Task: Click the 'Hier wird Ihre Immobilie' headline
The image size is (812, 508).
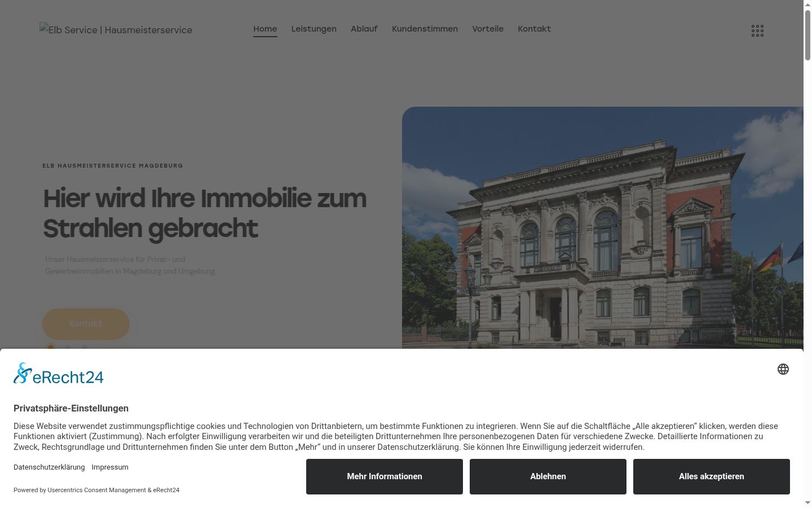Action: pos(205,213)
